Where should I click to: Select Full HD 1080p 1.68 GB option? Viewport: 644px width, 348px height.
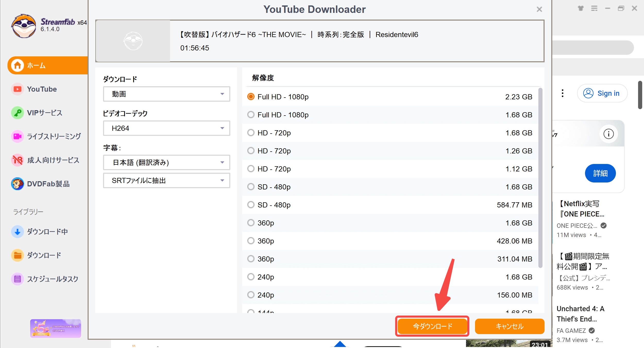[390, 115]
